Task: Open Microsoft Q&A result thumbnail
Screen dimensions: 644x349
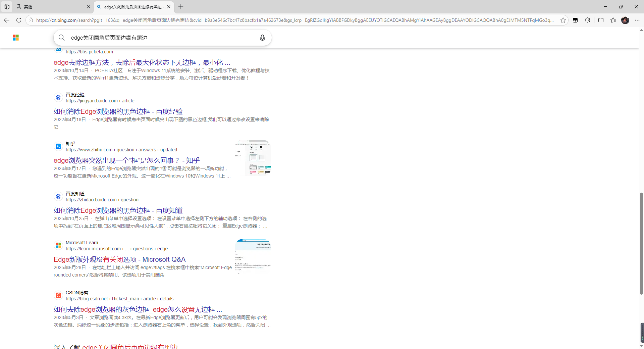Action: point(253,257)
